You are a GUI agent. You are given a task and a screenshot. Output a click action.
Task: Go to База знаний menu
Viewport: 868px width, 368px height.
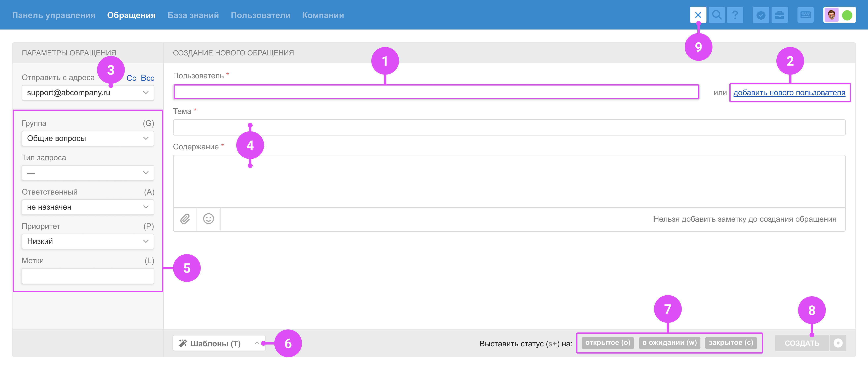[x=193, y=15]
